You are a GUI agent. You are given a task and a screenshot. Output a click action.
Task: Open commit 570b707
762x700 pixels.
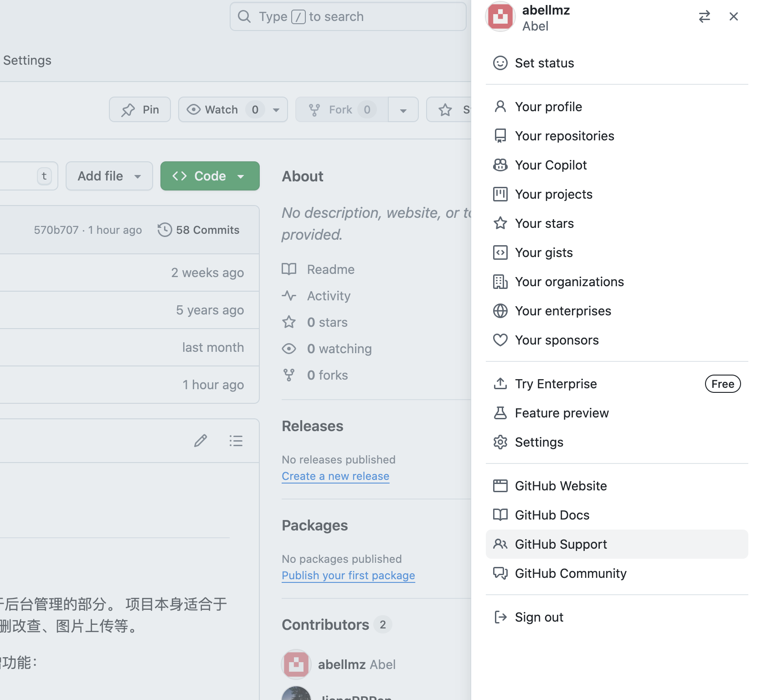click(x=56, y=230)
